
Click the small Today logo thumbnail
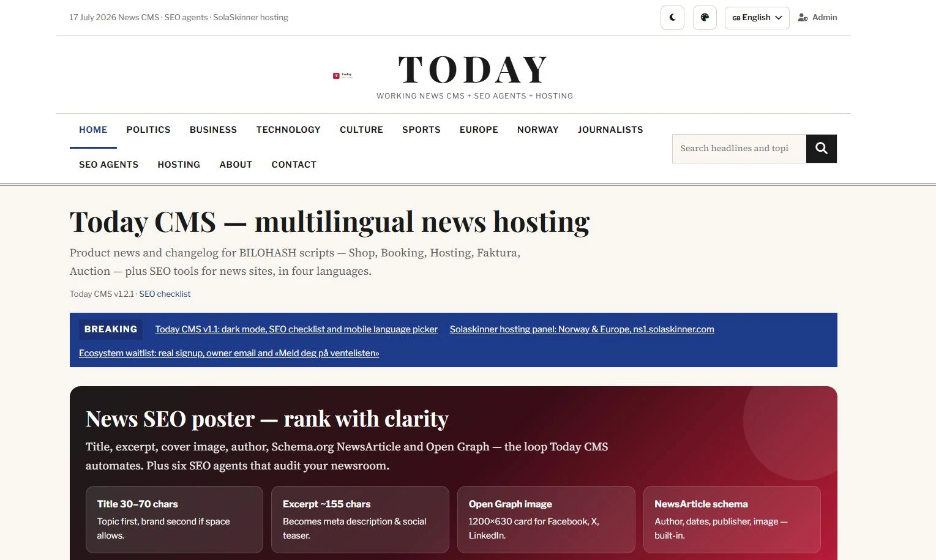click(343, 76)
